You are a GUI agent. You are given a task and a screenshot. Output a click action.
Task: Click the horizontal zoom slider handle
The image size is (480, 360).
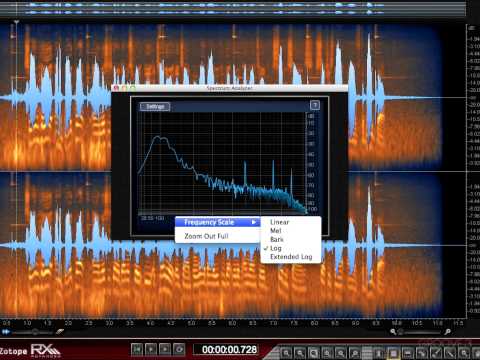click(401, 332)
